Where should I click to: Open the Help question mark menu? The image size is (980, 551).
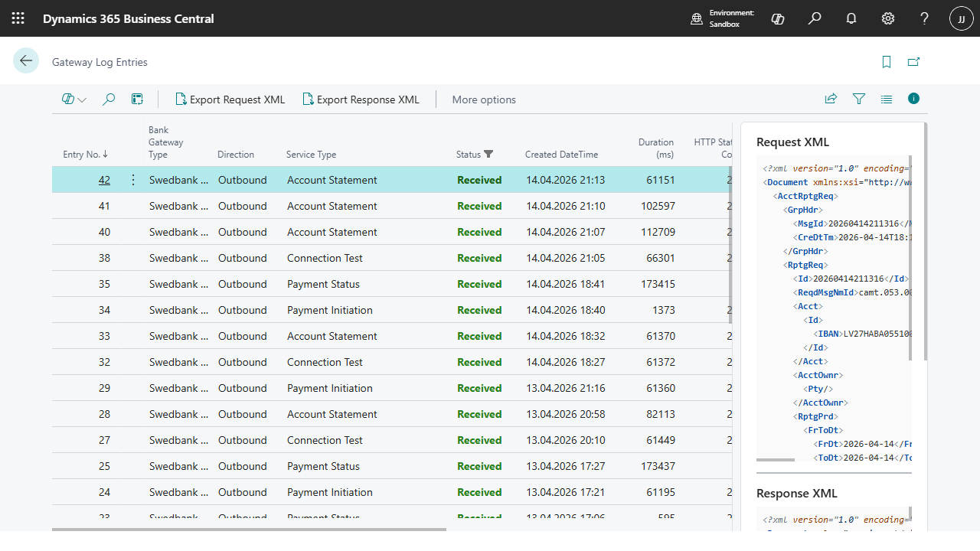coord(924,18)
